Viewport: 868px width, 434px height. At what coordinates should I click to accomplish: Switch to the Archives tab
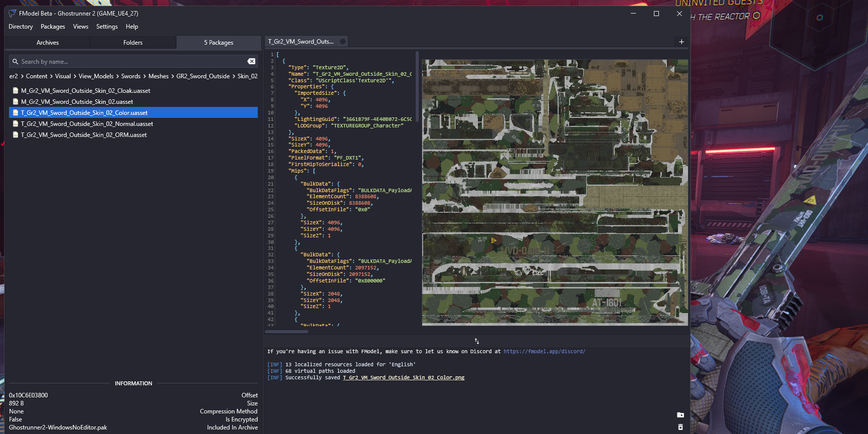point(48,43)
